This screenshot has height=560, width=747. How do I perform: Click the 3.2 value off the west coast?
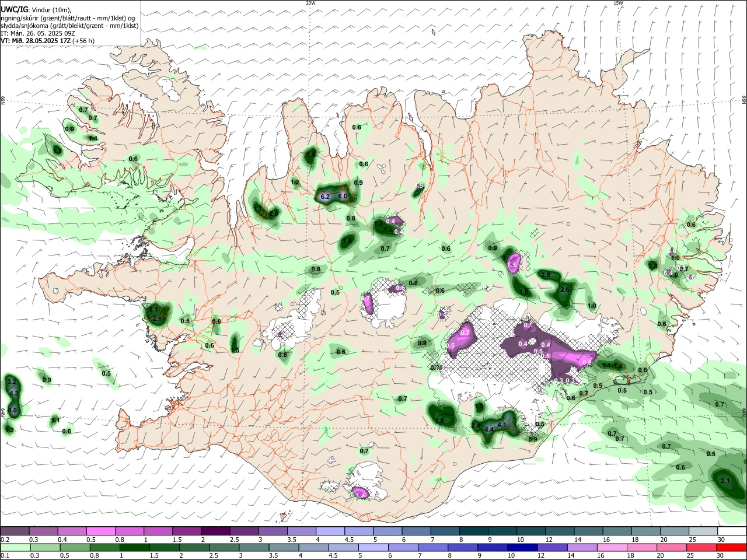11,382
